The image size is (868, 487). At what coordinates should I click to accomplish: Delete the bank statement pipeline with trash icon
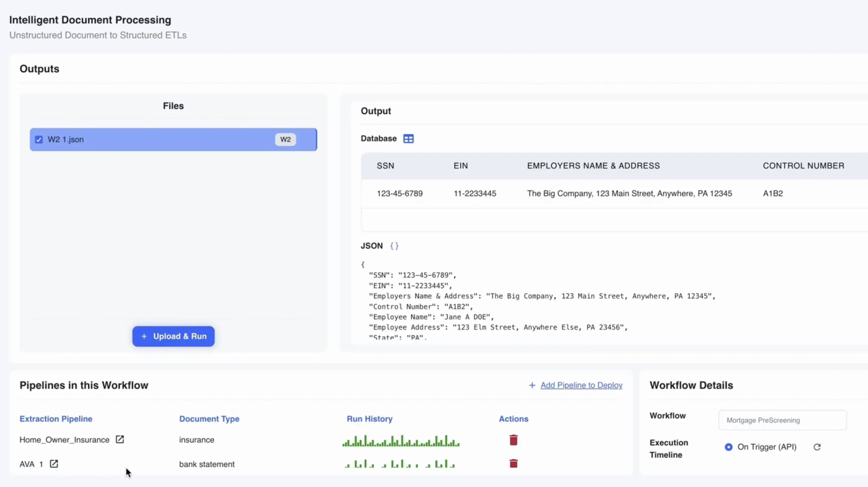(514, 463)
